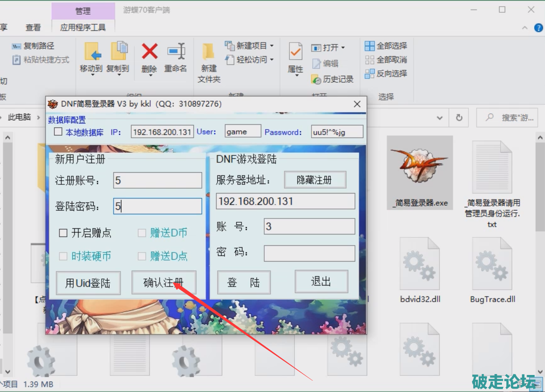
Task: Open the 轻松访问 dropdown menu
Action: click(x=271, y=60)
